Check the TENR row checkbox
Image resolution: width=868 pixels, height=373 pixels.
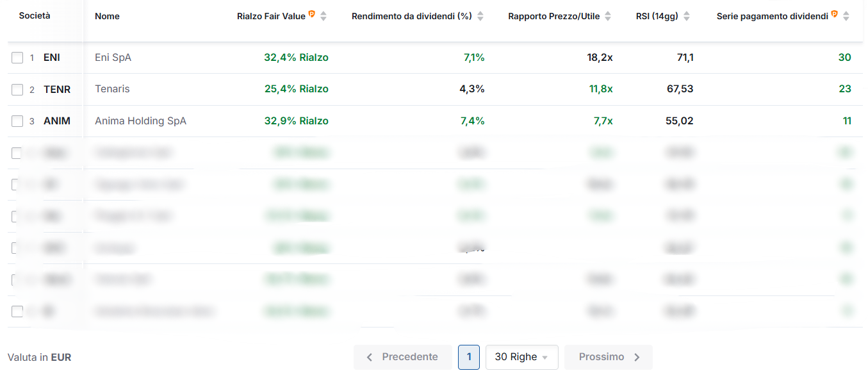17,90
